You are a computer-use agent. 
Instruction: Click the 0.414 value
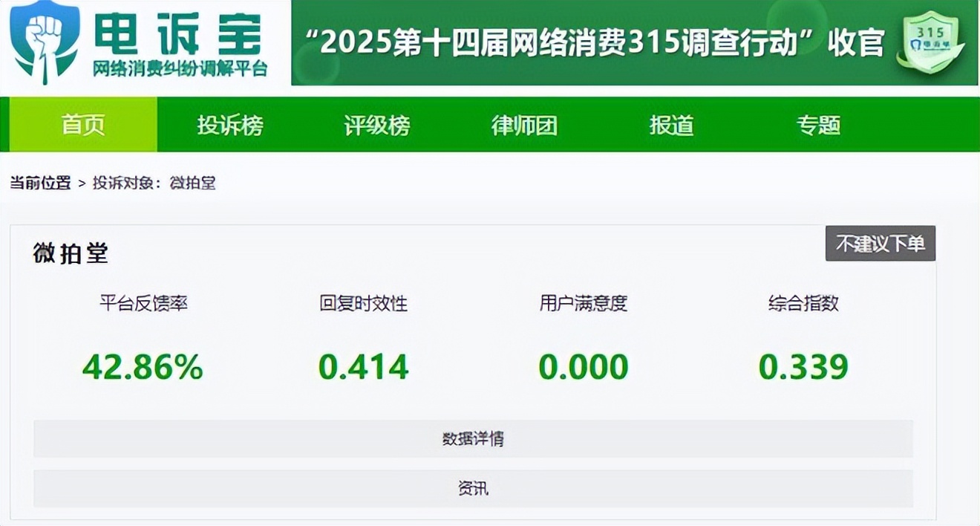pos(364,367)
